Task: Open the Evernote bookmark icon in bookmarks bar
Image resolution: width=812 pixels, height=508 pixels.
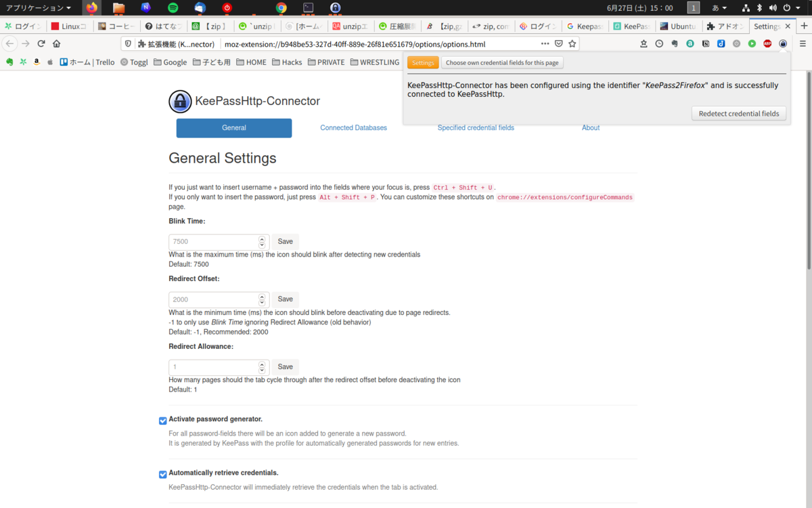Action: [x=9, y=62]
